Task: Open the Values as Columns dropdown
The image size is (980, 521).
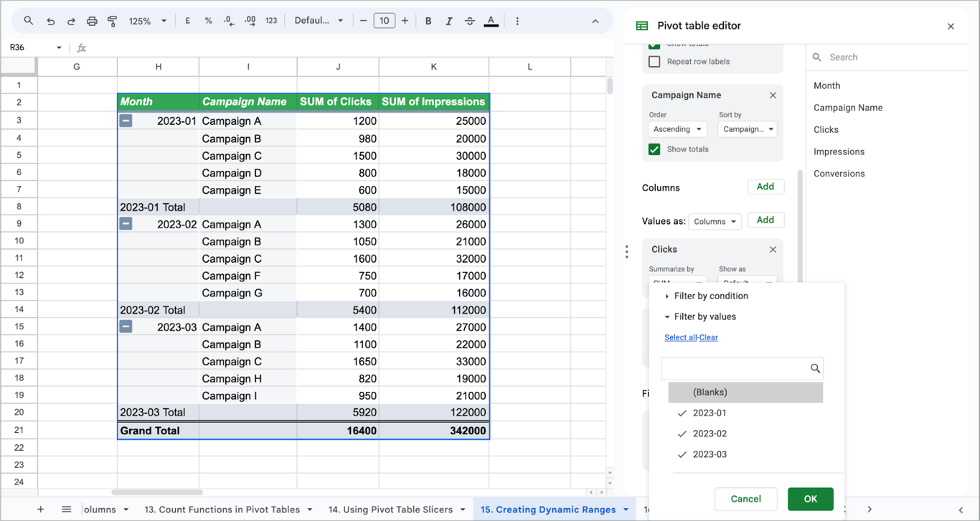Action: (x=715, y=221)
